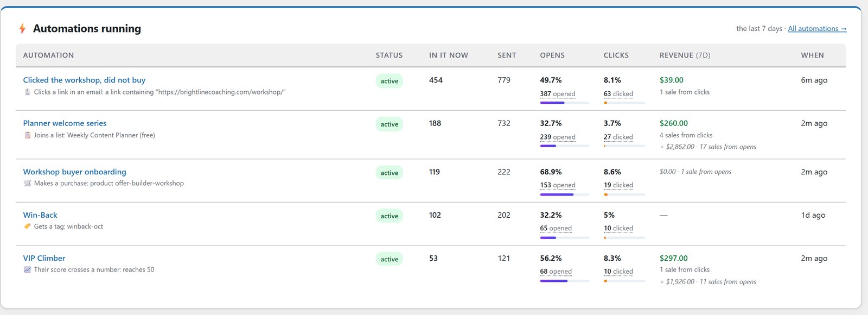Click the 387 opened link
The width and height of the screenshot is (868, 315).
coord(558,94)
